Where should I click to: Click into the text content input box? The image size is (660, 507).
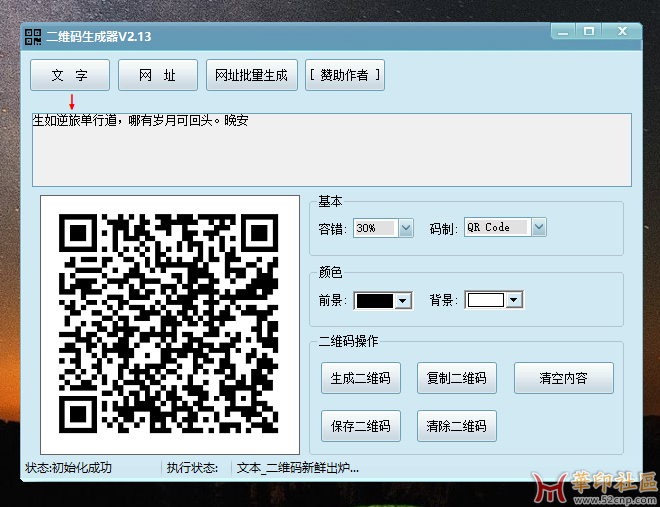332,150
